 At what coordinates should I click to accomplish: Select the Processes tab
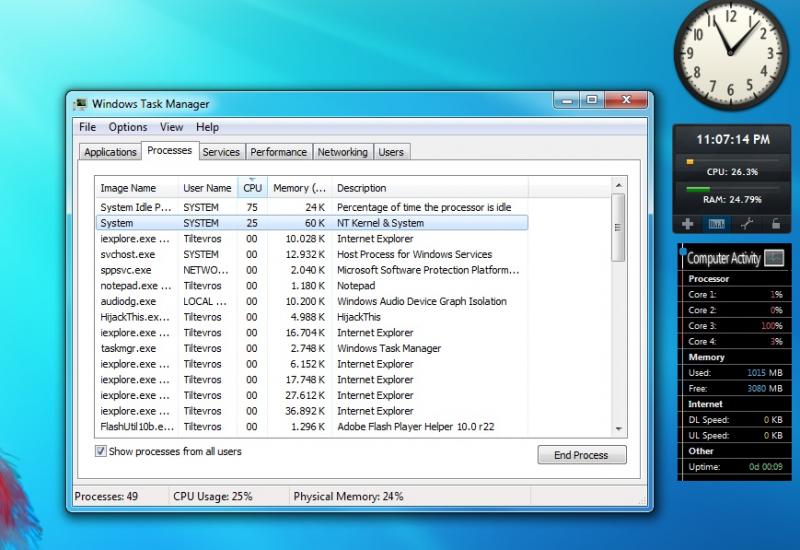pos(169,151)
